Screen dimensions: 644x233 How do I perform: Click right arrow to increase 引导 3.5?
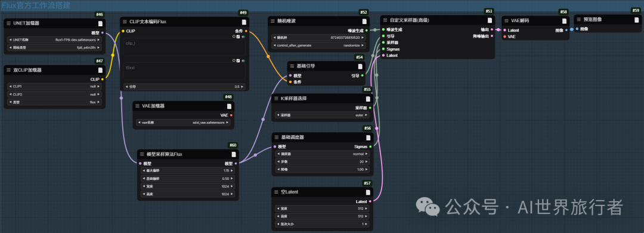coord(242,87)
